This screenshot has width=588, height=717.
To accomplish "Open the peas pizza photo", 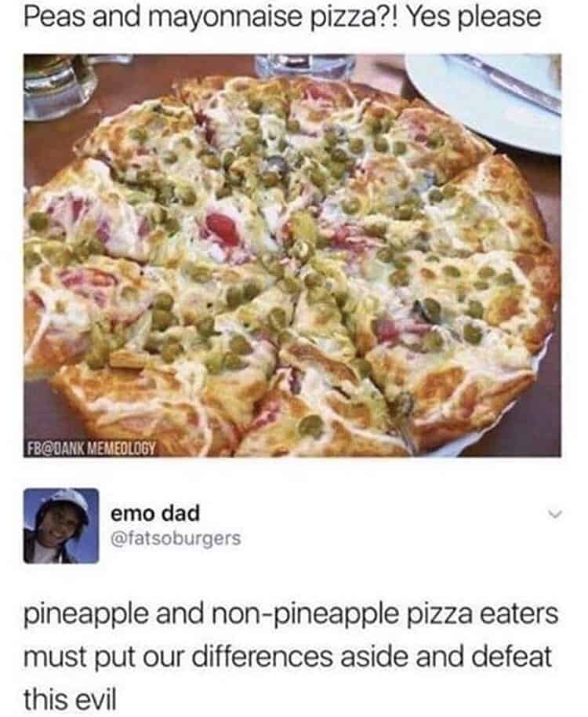I will click(x=292, y=256).
